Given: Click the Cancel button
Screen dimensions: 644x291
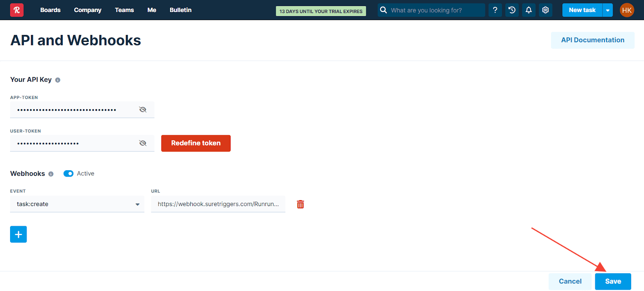Looking at the screenshot, I should (570, 281).
